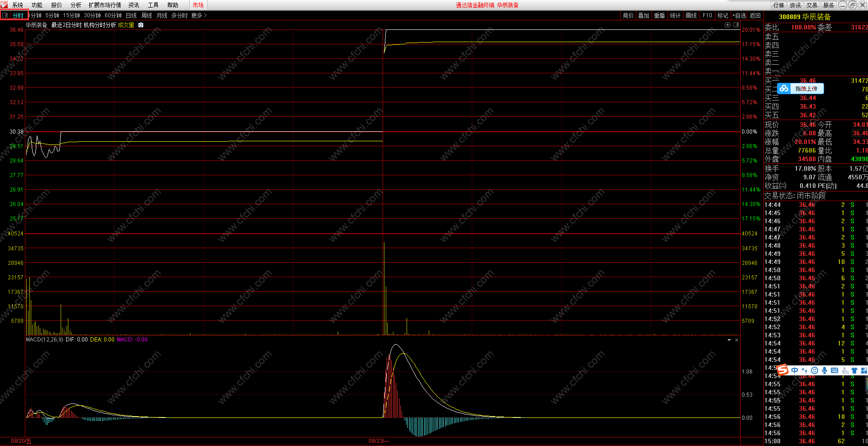
Task: Click the 服务 service button
Action: coord(829,5)
